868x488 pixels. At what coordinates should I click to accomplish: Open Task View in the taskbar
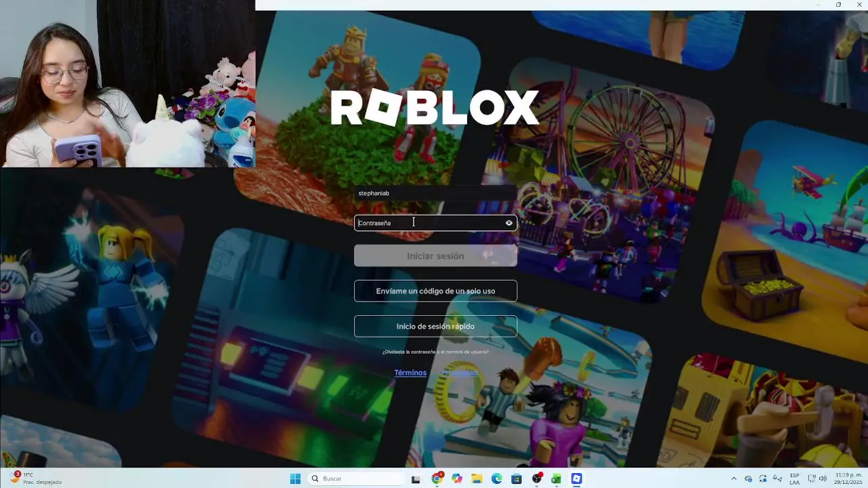point(416,479)
